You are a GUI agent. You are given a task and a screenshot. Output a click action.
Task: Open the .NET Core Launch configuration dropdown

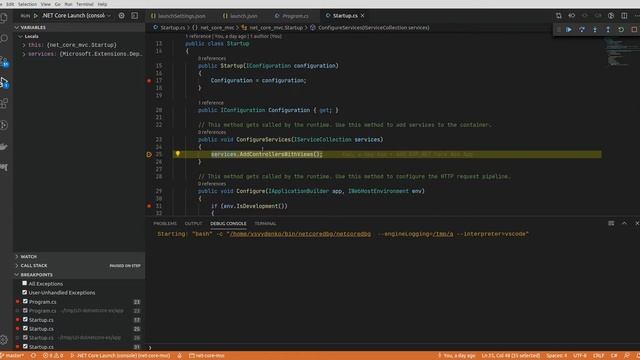pos(77,16)
